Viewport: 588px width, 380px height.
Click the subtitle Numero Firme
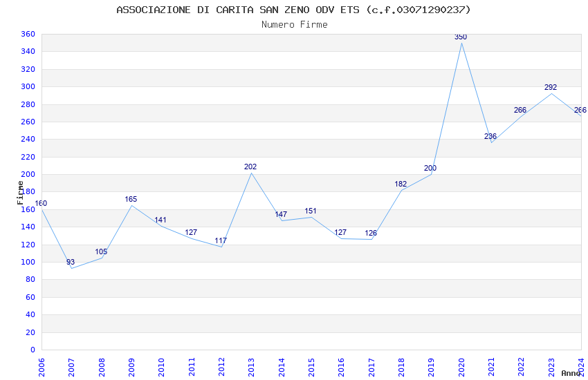pos(295,24)
